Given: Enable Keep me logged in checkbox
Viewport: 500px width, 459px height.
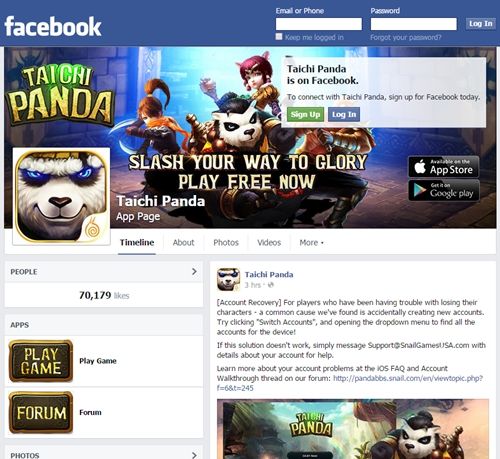Looking at the screenshot, I should pyautogui.click(x=279, y=37).
